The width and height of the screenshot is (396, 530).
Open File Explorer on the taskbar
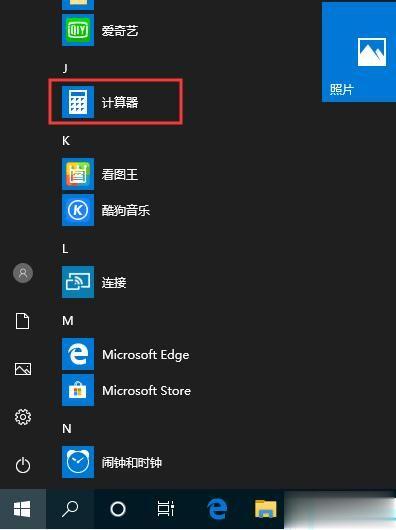point(266,509)
